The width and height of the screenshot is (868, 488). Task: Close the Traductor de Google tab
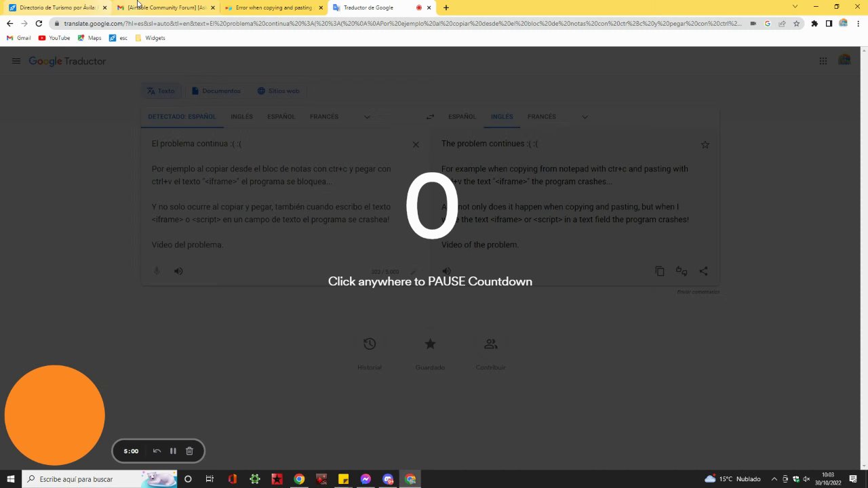tap(429, 7)
